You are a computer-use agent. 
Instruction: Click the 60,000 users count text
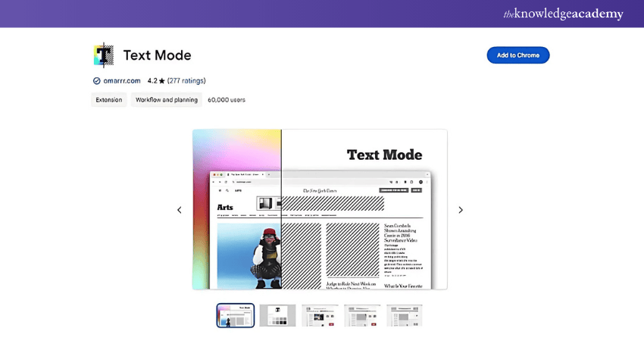pos(227,100)
